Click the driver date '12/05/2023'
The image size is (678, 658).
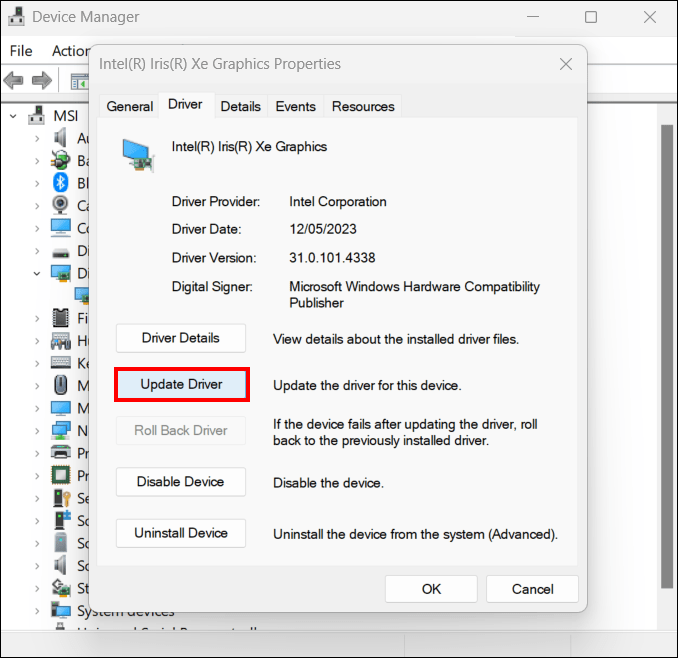(x=323, y=229)
